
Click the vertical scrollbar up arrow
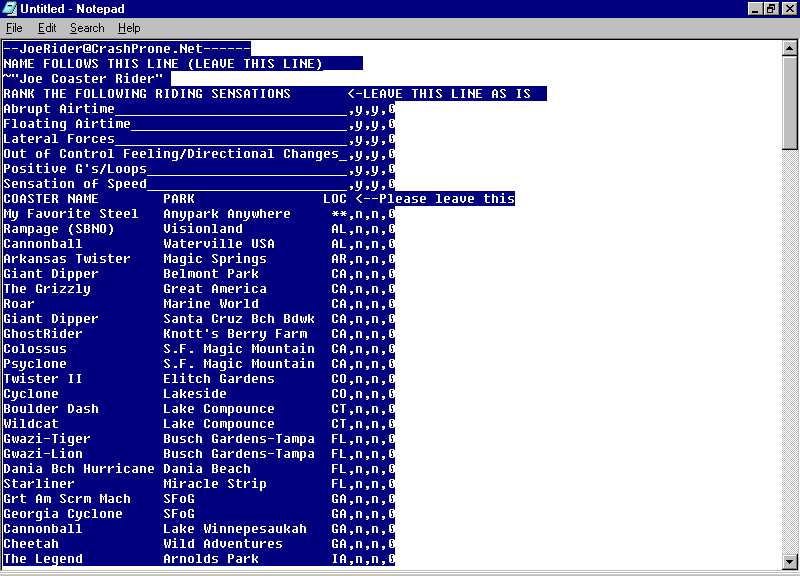[791, 48]
